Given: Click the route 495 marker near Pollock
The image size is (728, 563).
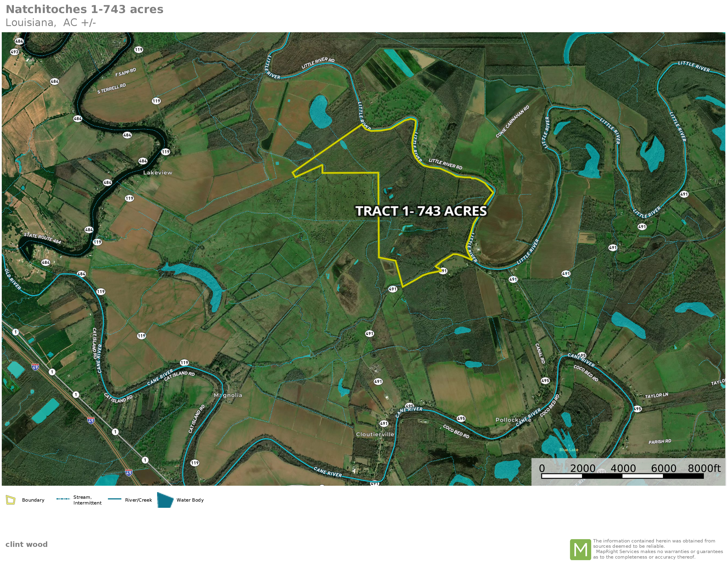Looking at the screenshot, I should coord(461,418).
